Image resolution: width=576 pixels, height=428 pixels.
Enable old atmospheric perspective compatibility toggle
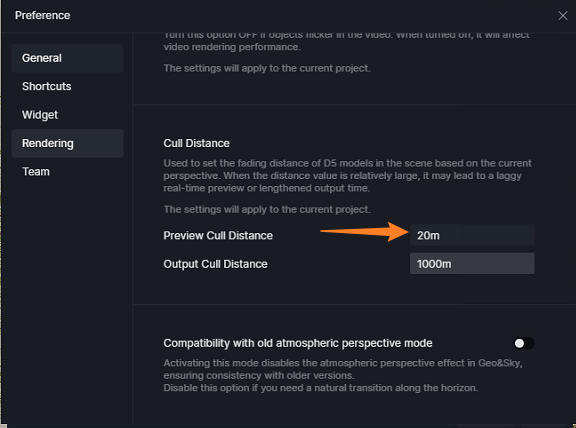click(523, 343)
